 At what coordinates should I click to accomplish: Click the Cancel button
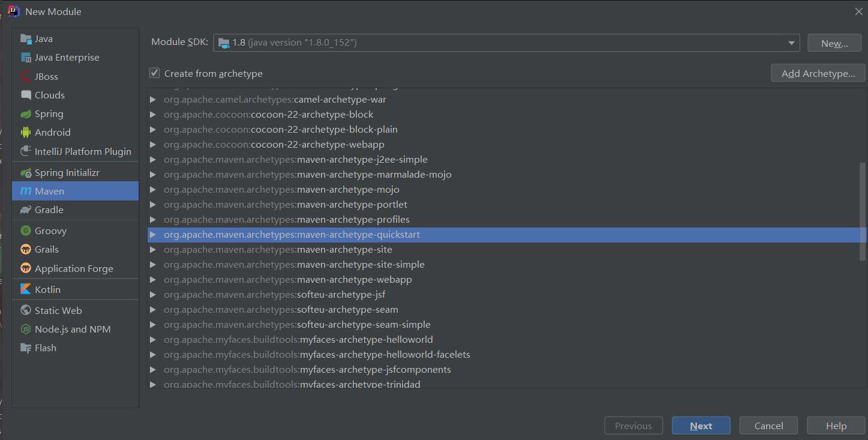tap(768, 426)
